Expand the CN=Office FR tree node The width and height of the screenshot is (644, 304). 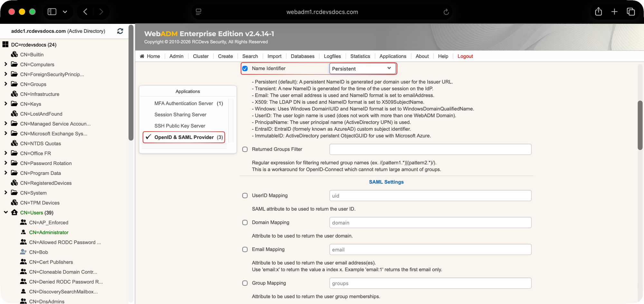(x=5, y=153)
